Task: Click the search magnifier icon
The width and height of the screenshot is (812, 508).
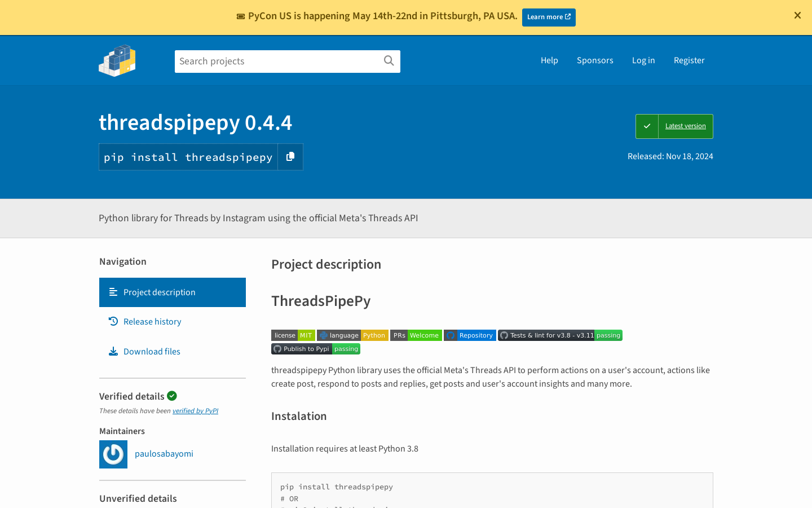Action: [389, 61]
